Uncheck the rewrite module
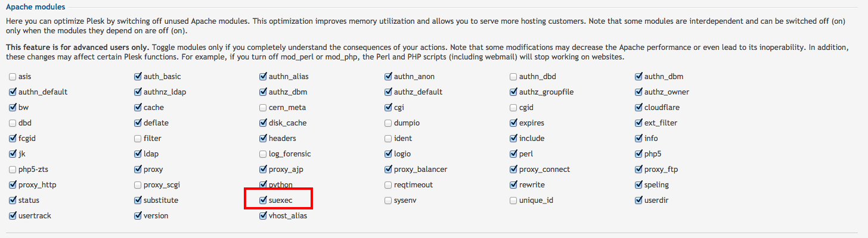The height and width of the screenshot is (238, 868). coord(514,185)
